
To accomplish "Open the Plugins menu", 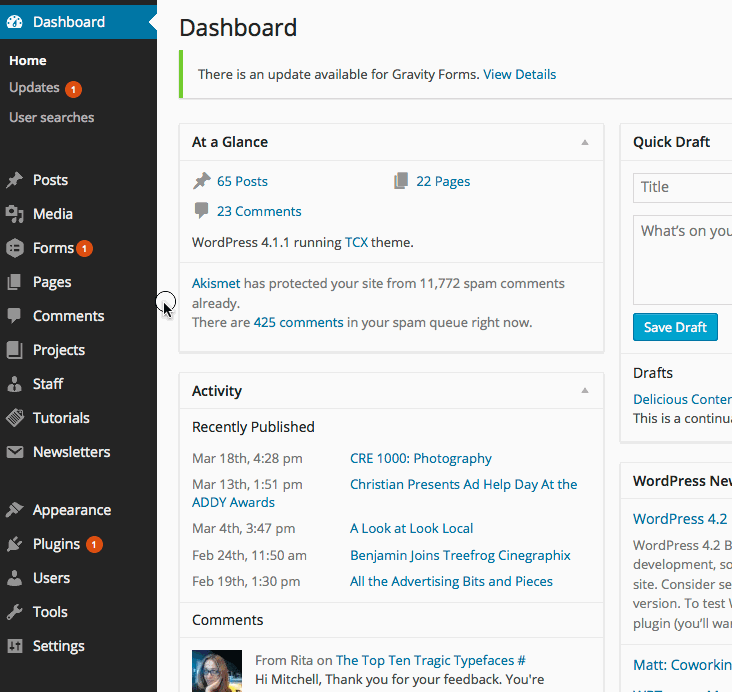I will 56,544.
